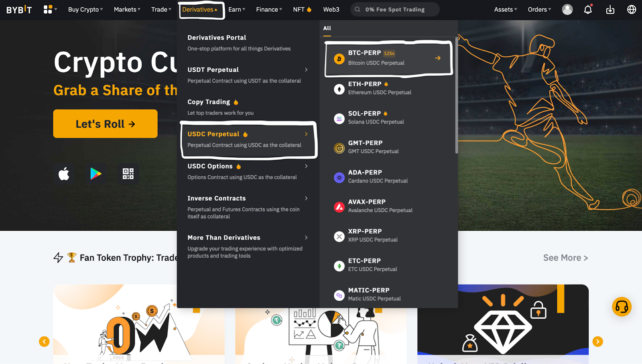The width and height of the screenshot is (642, 364).
Task: Expand the USDT Perpetual submenu arrow
Action: tap(306, 70)
